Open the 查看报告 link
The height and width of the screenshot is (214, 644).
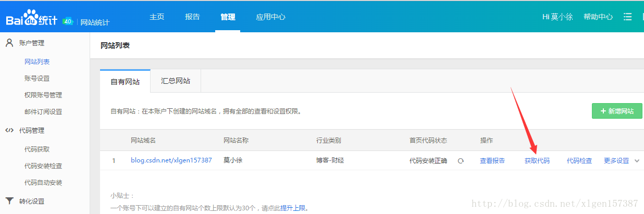[x=492, y=161]
